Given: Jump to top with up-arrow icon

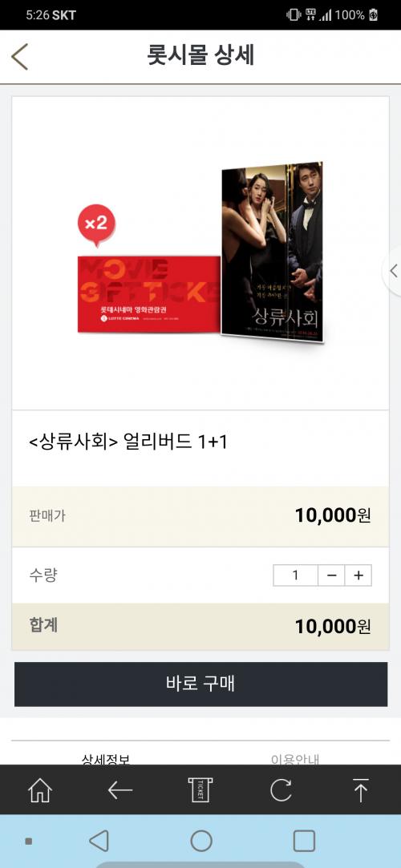Looking at the screenshot, I should coord(361,790).
